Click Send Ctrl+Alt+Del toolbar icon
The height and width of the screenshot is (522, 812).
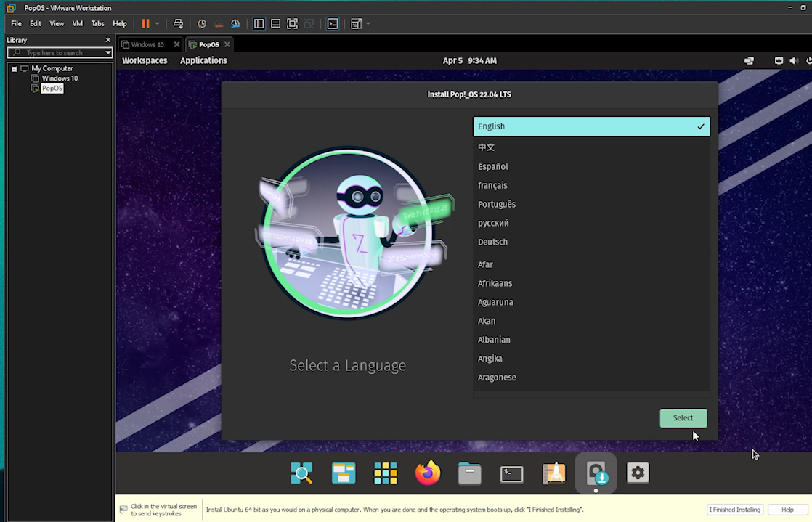179,23
